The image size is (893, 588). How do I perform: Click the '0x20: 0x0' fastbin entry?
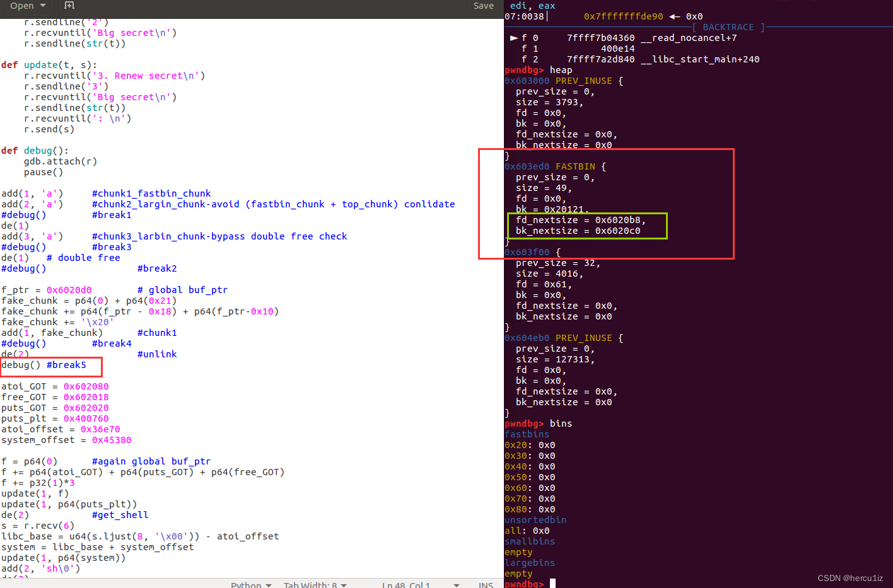pyautogui.click(x=530, y=445)
